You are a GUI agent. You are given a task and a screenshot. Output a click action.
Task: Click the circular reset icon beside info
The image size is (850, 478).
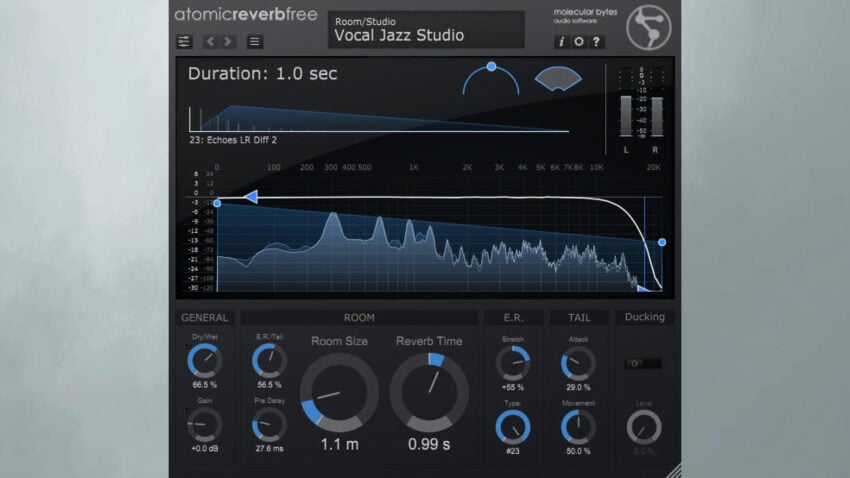579,42
